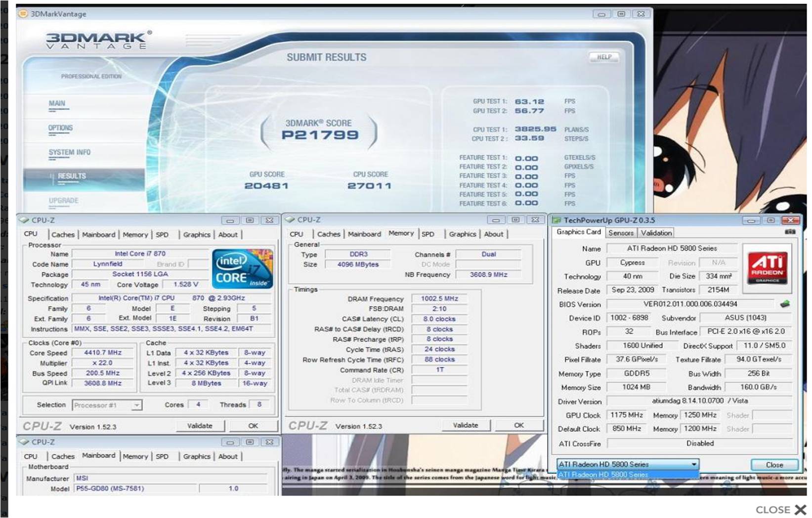The image size is (812, 518).
Task: Click the camera screenshot icon in GPU-Z
Action: click(x=790, y=232)
